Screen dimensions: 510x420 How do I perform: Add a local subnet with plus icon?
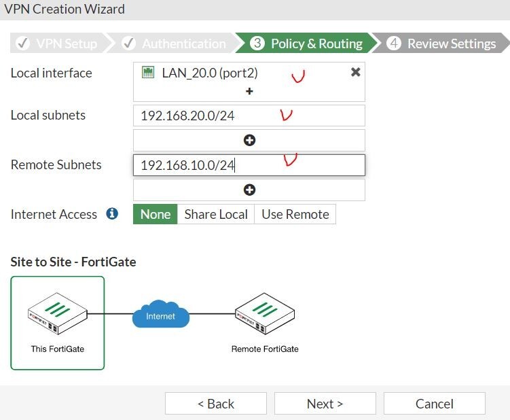pos(249,140)
